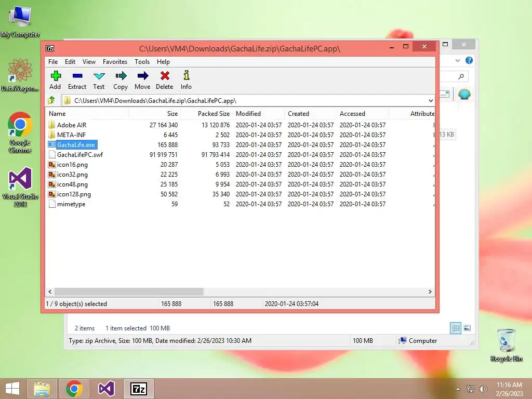Select the GachaLifePC.swf file
The width and height of the screenshot is (532, 399).
(x=75, y=155)
